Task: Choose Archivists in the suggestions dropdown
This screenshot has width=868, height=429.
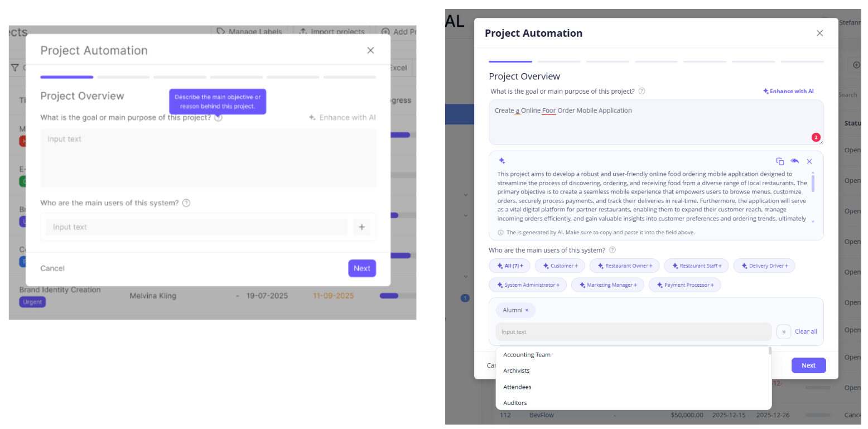Action: point(516,370)
